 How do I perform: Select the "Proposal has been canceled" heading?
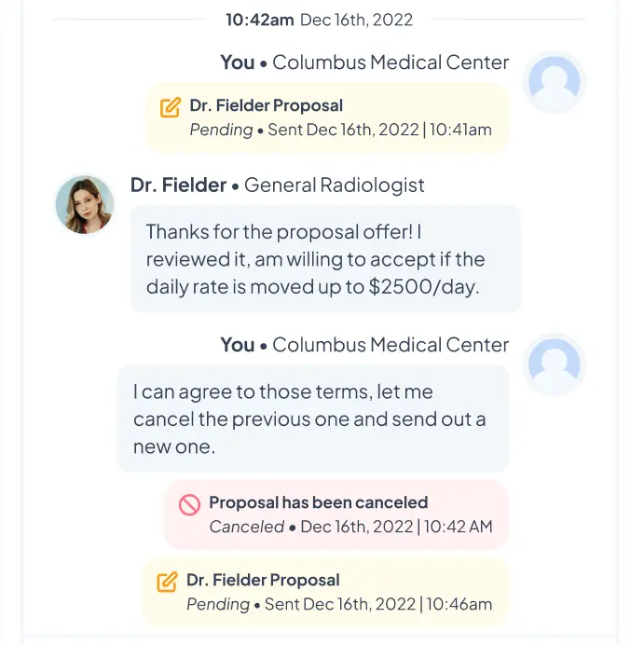[319, 502]
